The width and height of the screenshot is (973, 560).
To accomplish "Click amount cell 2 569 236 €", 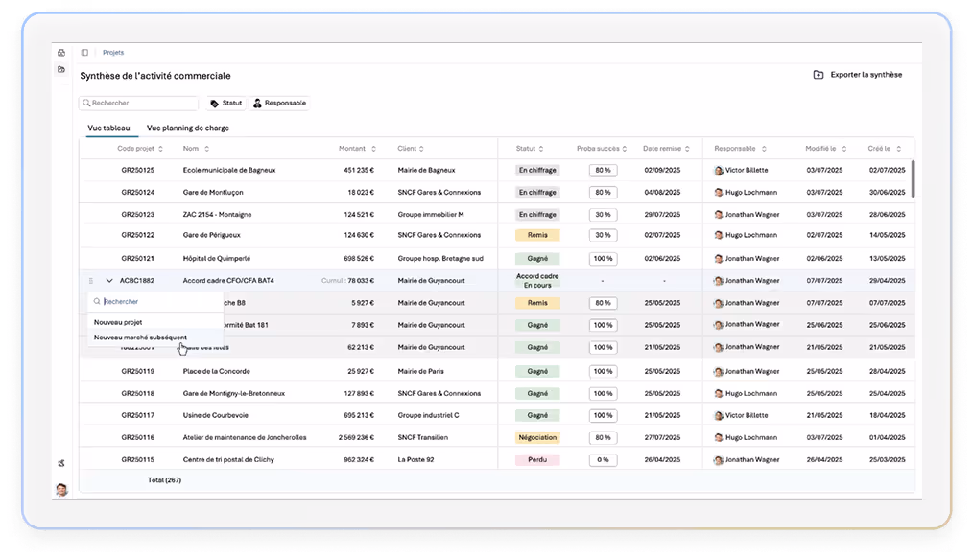I will (x=357, y=438).
